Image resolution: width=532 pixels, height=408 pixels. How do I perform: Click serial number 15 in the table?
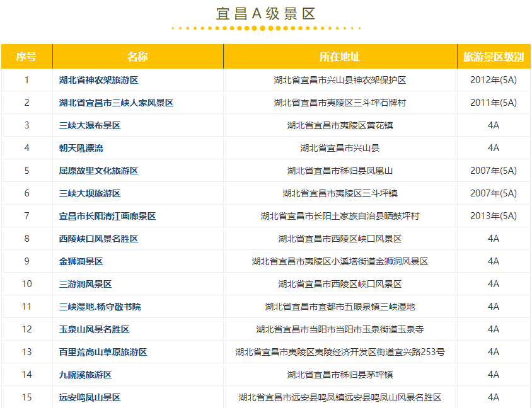[27, 397]
